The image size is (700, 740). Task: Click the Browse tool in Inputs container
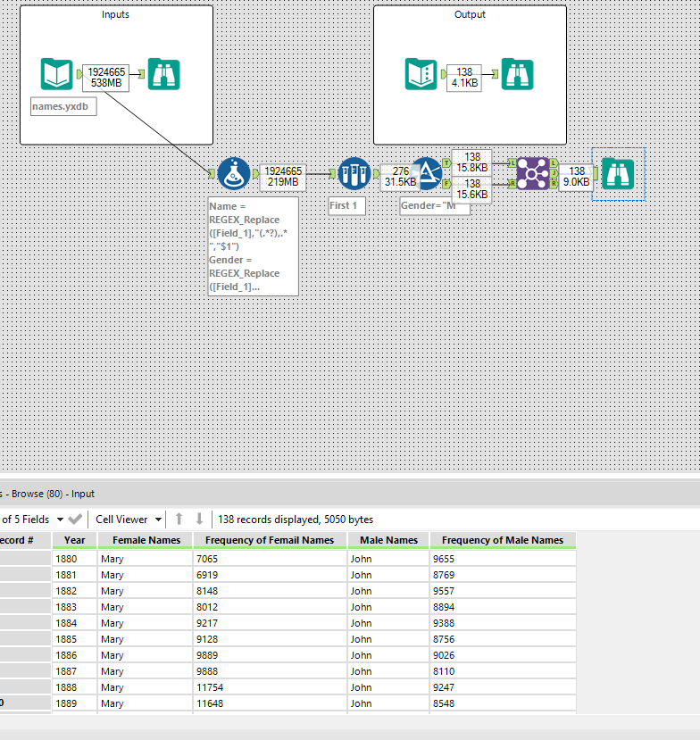(x=163, y=74)
